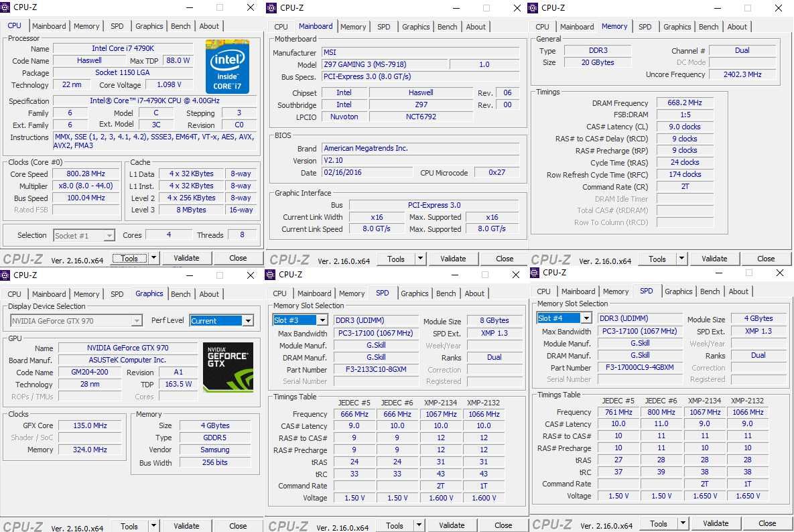Open the Memory tab in the Slot #4 SPD window
This screenshot has width=794, height=532.
(615, 291)
